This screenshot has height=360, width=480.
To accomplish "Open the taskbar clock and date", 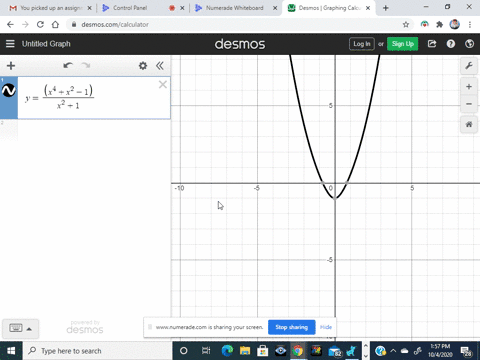I will click(440, 351).
